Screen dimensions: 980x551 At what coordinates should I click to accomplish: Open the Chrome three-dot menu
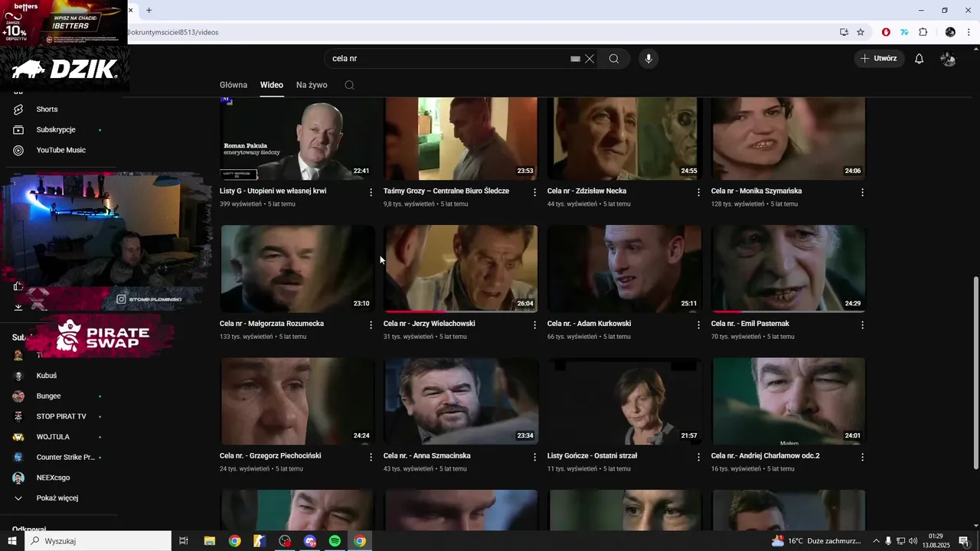[x=969, y=32]
